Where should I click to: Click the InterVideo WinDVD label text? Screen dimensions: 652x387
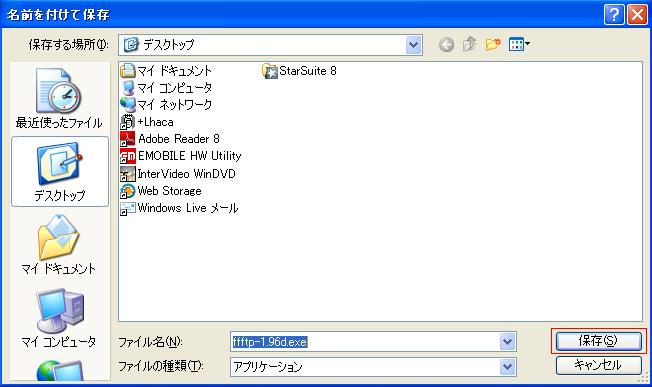click(187, 174)
